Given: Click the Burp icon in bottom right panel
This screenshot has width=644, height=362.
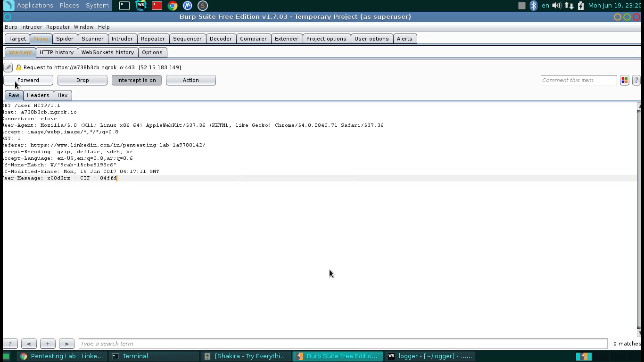Looking at the screenshot, I should [584, 356].
